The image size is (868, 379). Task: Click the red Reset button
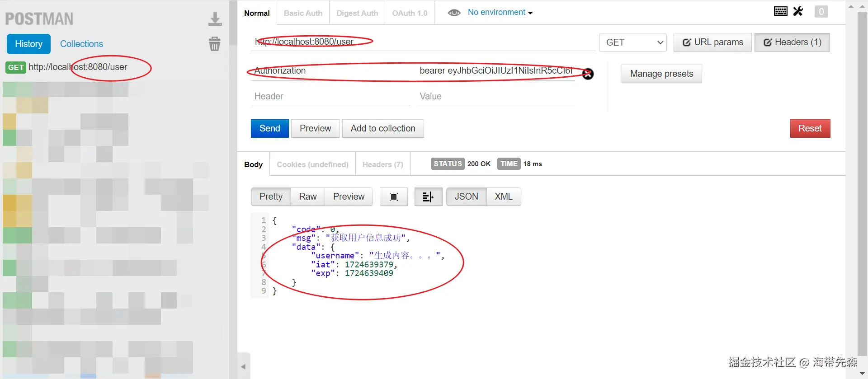(810, 128)
